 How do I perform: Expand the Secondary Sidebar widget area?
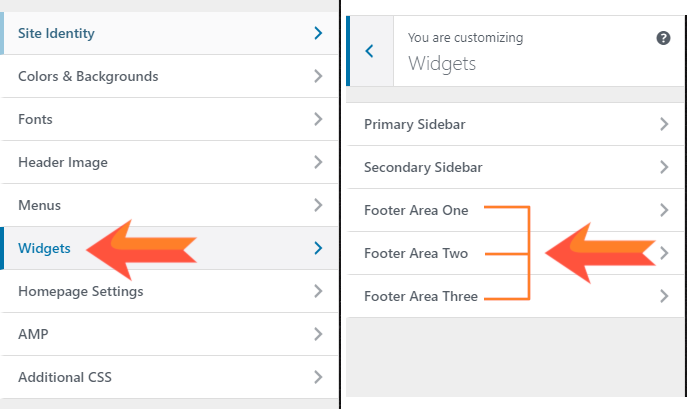point(515,168)
